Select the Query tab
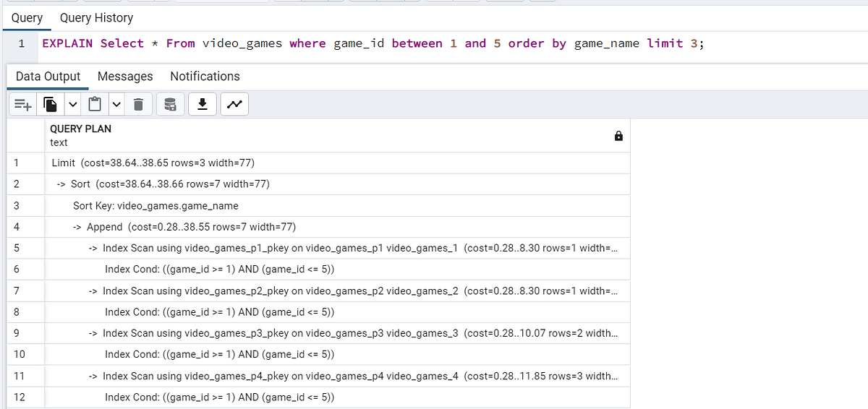Viewport: 868px width, 409px height. (27, 17)
